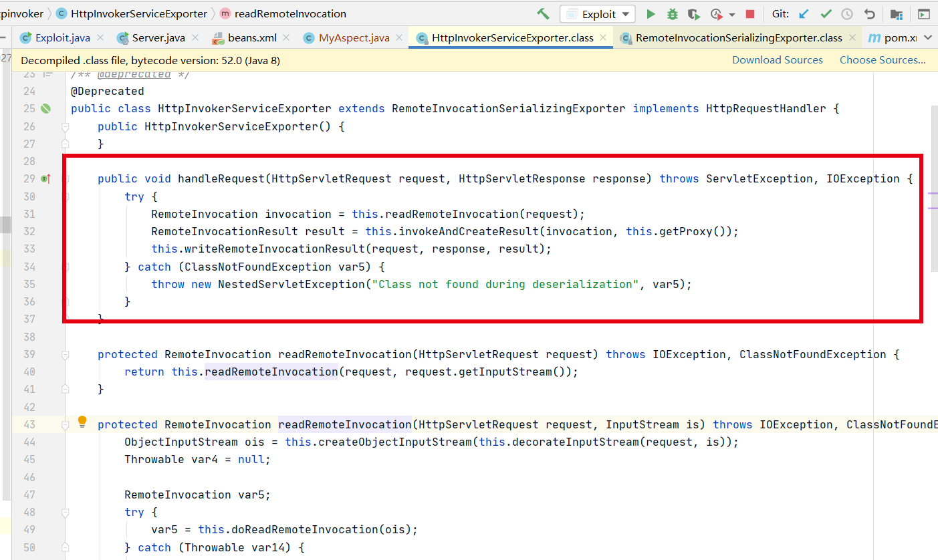This screenshot has width=938, height=560.
Task: Close the RemoteInvocationSerializingExporter.class tab
Action: (x=852, y=37)
